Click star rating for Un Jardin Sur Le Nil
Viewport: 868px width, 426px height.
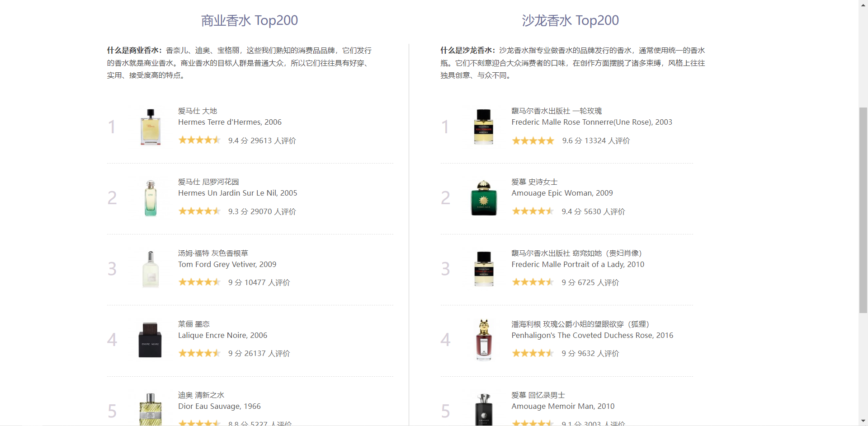coord(199,211)
